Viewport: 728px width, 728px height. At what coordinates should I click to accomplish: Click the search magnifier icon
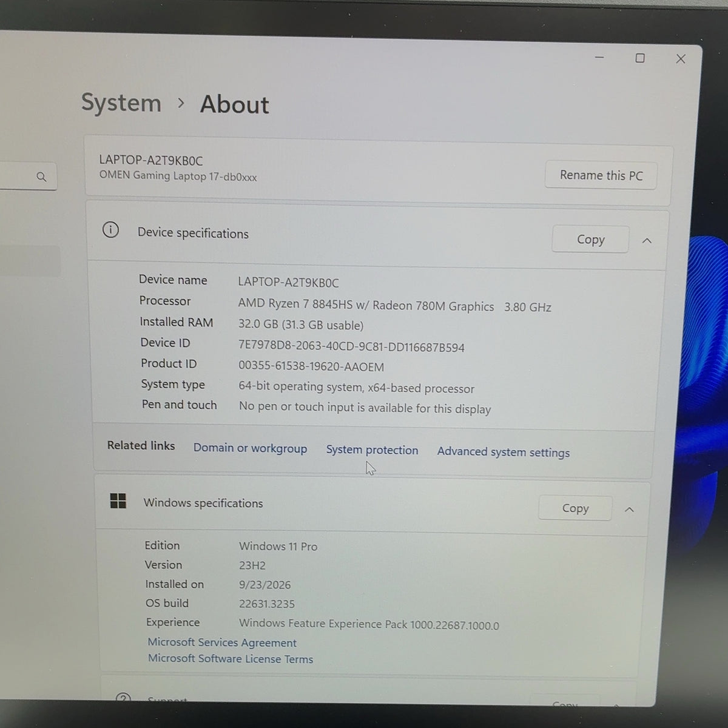(41, 177)
